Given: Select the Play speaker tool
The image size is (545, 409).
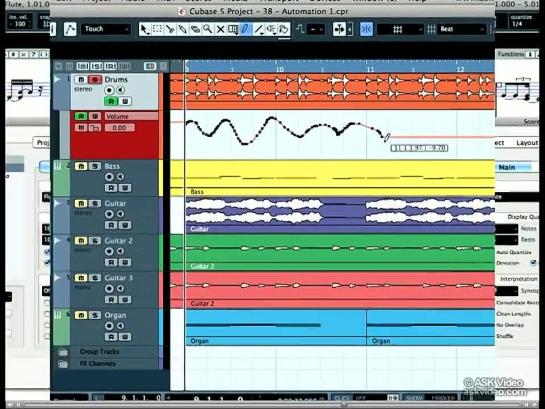Looking at the screenshot, I should tap(271, 29).
